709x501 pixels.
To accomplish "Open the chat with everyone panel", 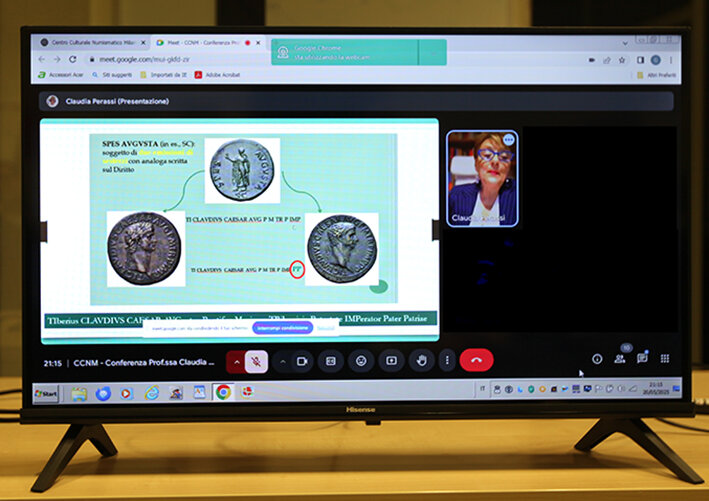I will (x=642, y=359).
